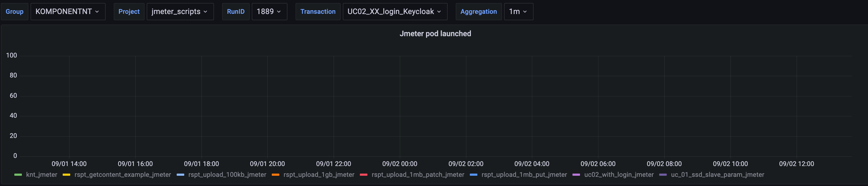
Task: Click purple swatch for uc_01_ssd_slave_param_jmeter
Action: pyautogui.click(x=663, y=175)
